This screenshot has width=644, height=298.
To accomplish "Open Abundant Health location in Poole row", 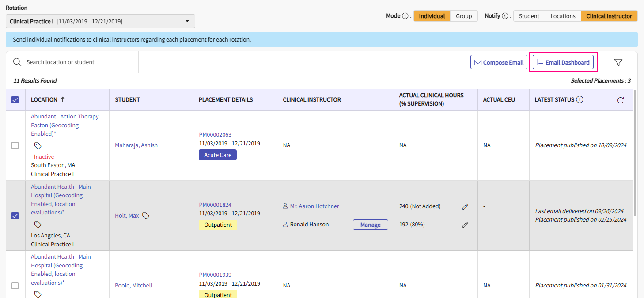I will tap(61, 270).
